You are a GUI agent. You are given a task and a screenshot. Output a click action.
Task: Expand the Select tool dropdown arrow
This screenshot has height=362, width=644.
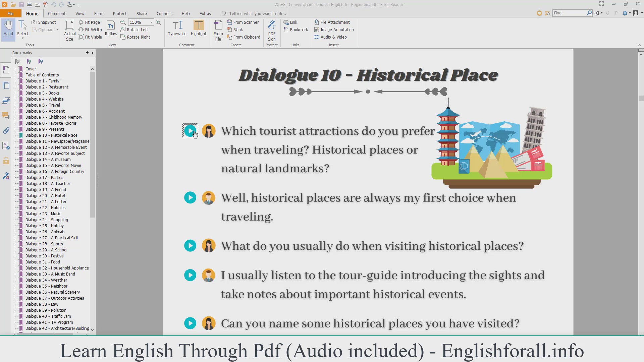(23, 38)
